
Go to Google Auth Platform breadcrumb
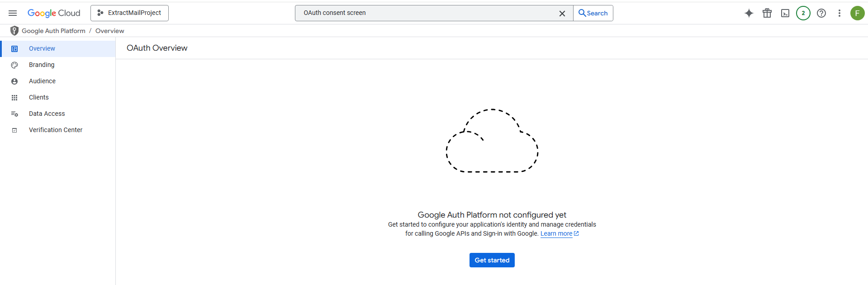pos(53,31)
